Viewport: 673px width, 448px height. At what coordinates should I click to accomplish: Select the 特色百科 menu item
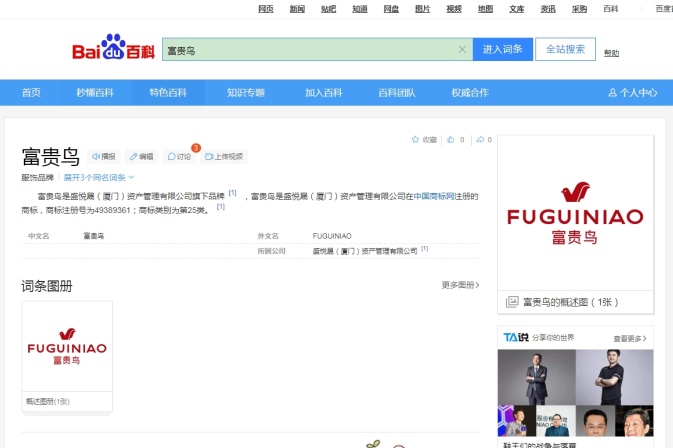point(168,93)
